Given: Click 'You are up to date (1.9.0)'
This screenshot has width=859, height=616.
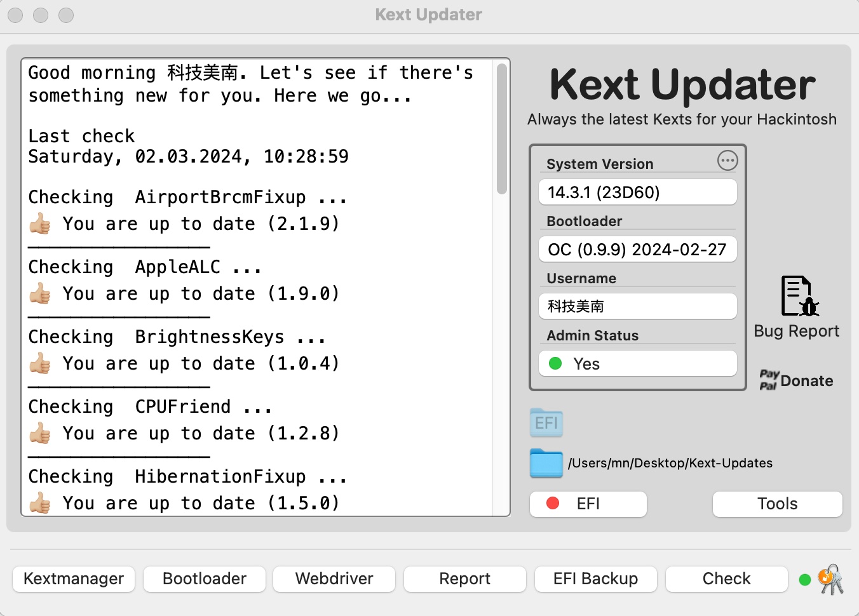Looking at the screenshot, I should coord(201,293).
